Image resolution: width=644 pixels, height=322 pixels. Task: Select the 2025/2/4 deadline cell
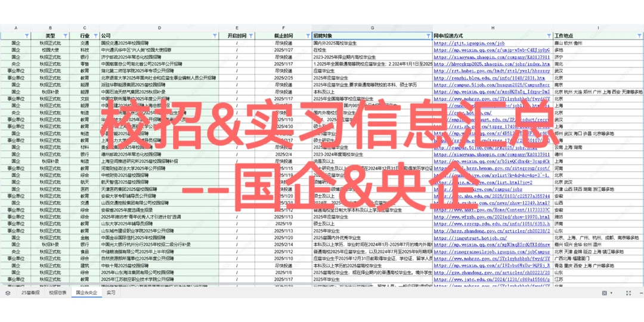(x=283, y=154)
